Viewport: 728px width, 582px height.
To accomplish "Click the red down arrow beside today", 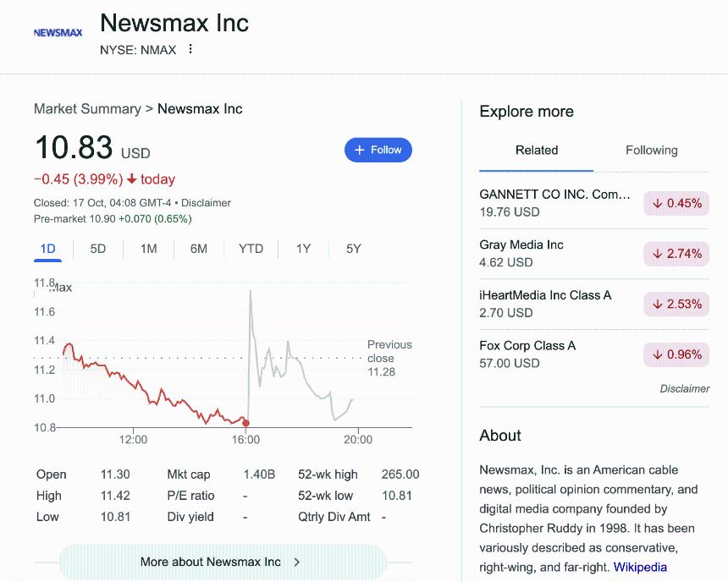I will pyautogui.click(x=131, y=179).
